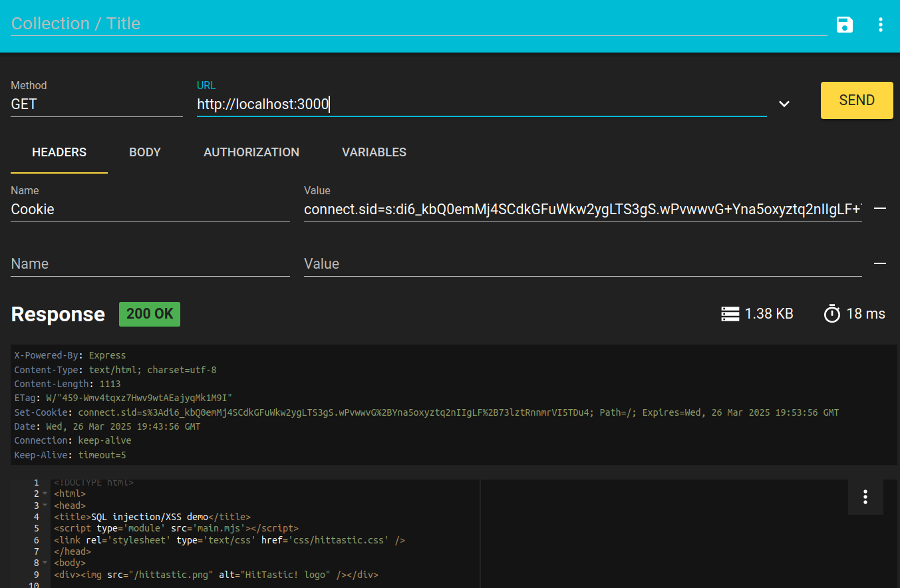The image size is (900, 588).
Task: Edit the Cookie header name field
Action: click(150, 209)
